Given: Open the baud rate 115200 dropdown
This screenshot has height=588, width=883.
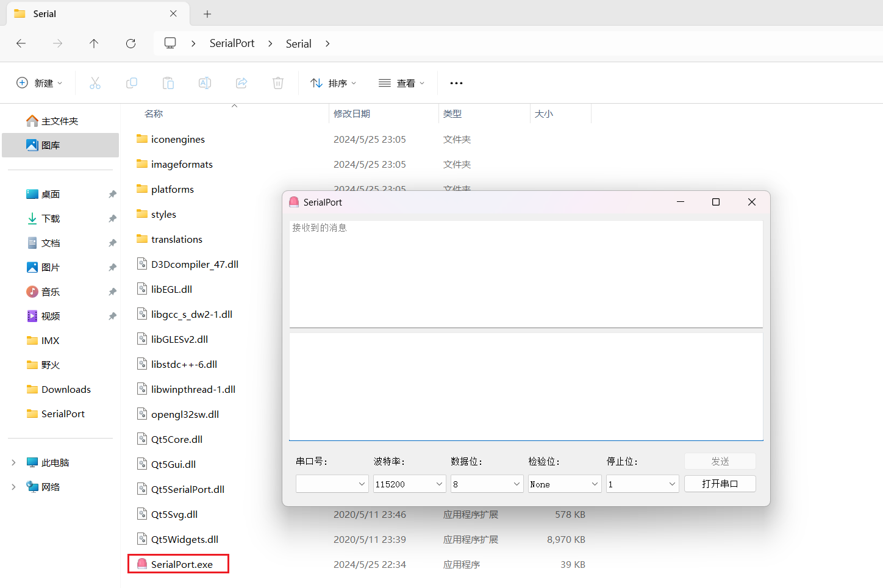Looking at the screenshot, I should click(x=410, y=484).
